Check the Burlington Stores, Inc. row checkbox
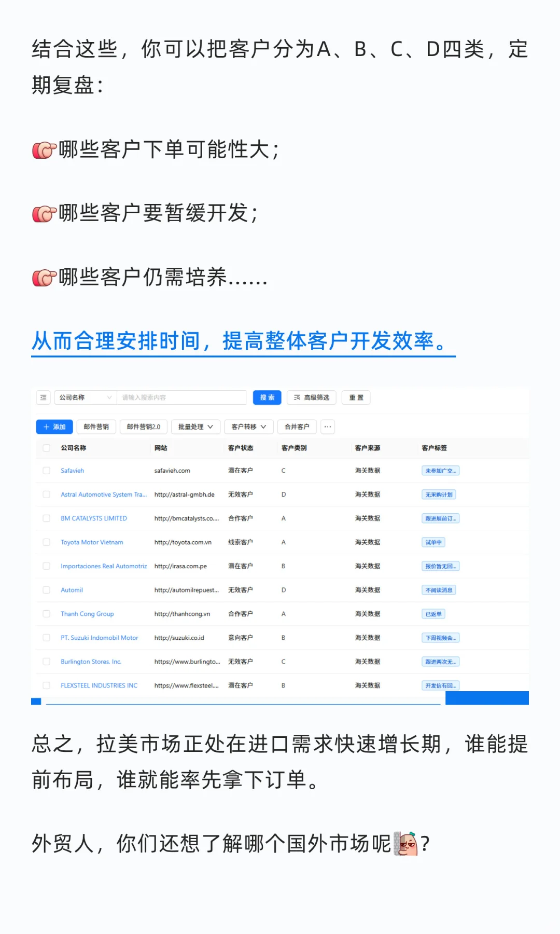 click(x=47, y=662)
